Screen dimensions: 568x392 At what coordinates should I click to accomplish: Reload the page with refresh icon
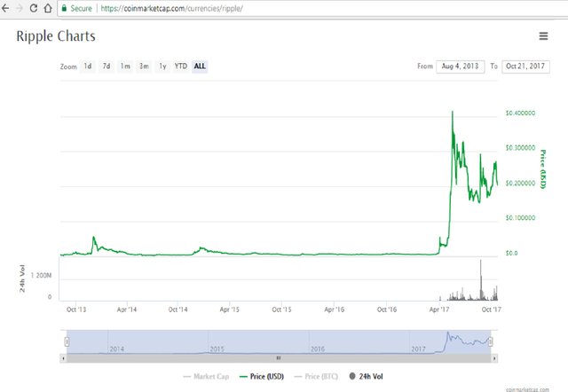[34, 8]
